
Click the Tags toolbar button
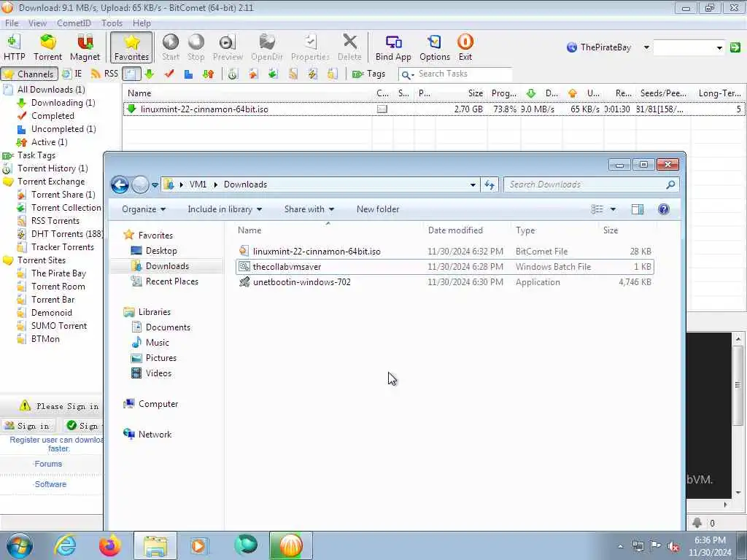[x=368, y=74]
